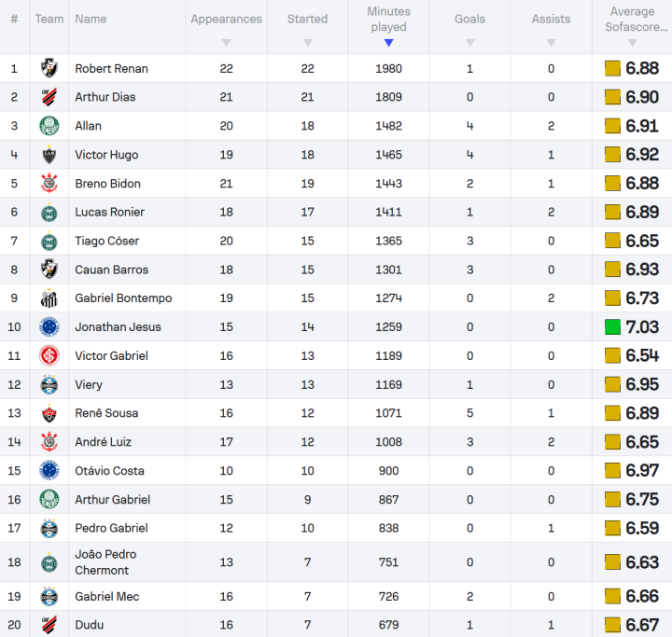The height and width of the screenshot is (637, 672).
Task: Click Grêmio crest beside Viery
Action: click(49, 384)
